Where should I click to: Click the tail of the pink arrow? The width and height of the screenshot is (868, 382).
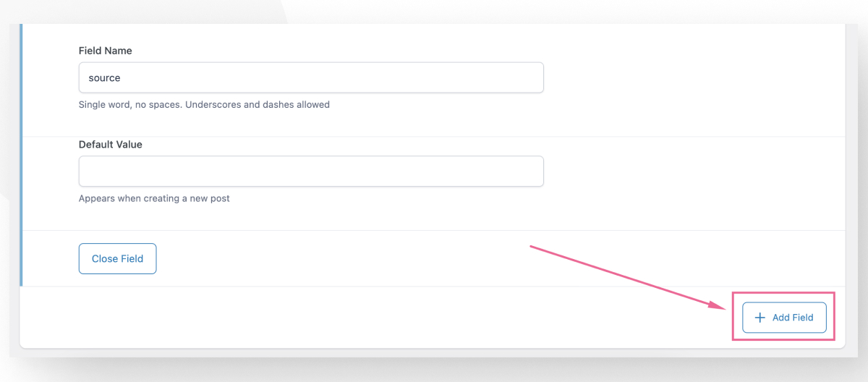tap(534, 247)
